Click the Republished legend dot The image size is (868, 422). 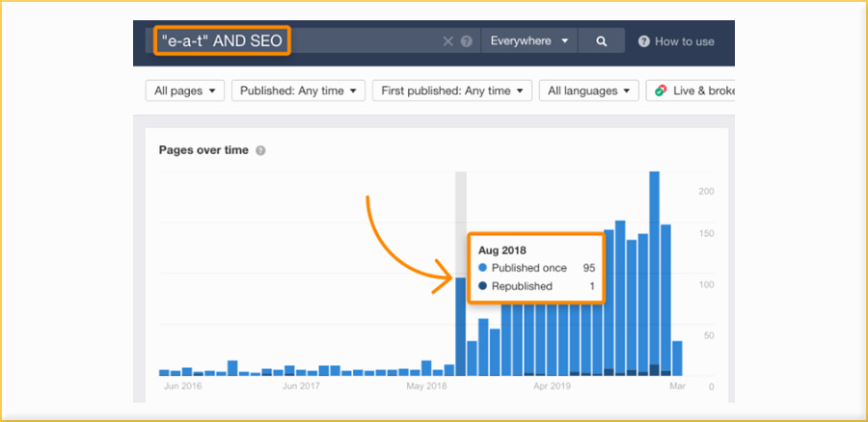[483, 286]
